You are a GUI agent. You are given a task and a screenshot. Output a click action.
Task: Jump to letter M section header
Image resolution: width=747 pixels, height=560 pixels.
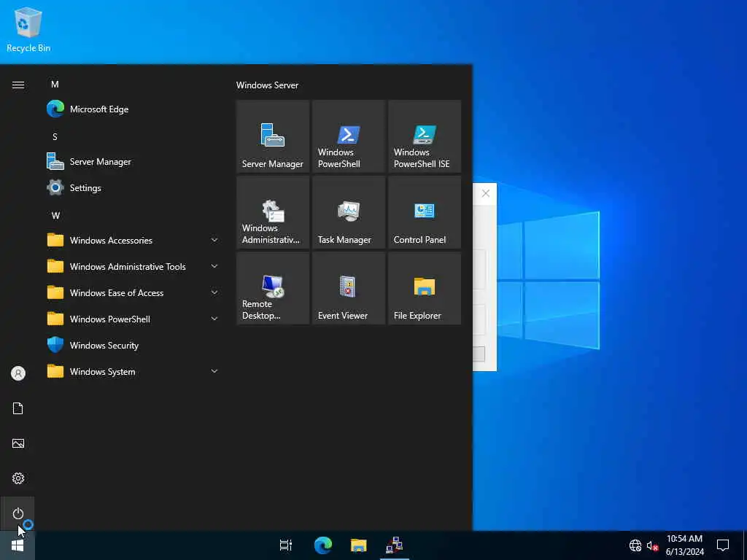tap(55, 85)
